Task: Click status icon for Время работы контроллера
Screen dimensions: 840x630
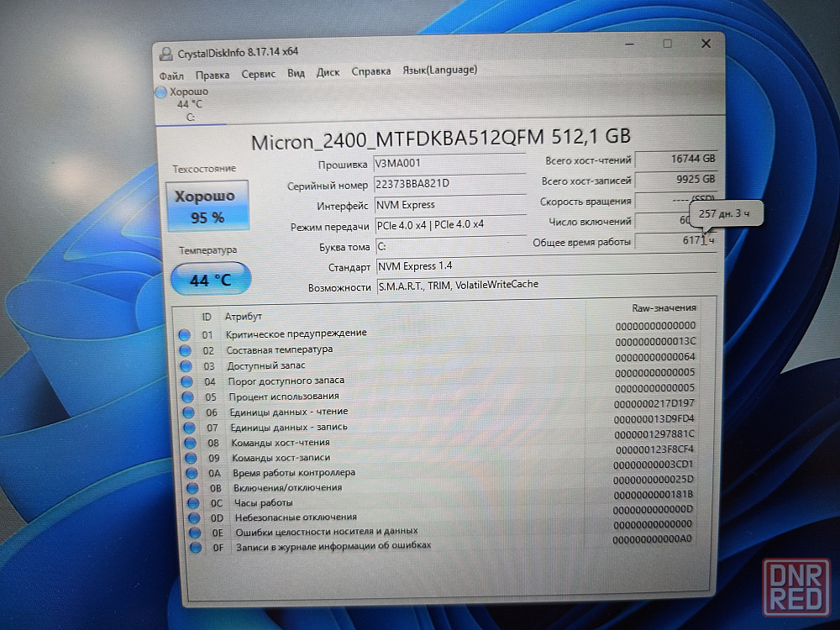Action: click(x=192, y=473)
